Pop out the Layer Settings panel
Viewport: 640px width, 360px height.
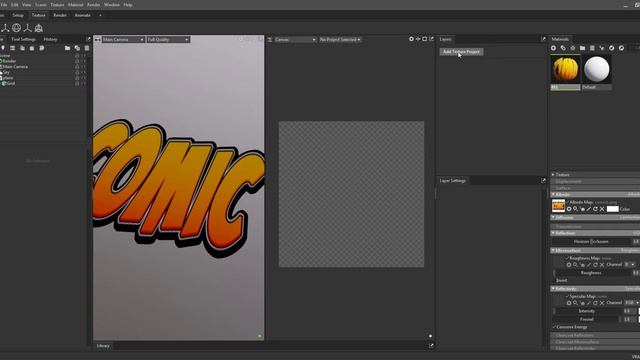point(543,180)
